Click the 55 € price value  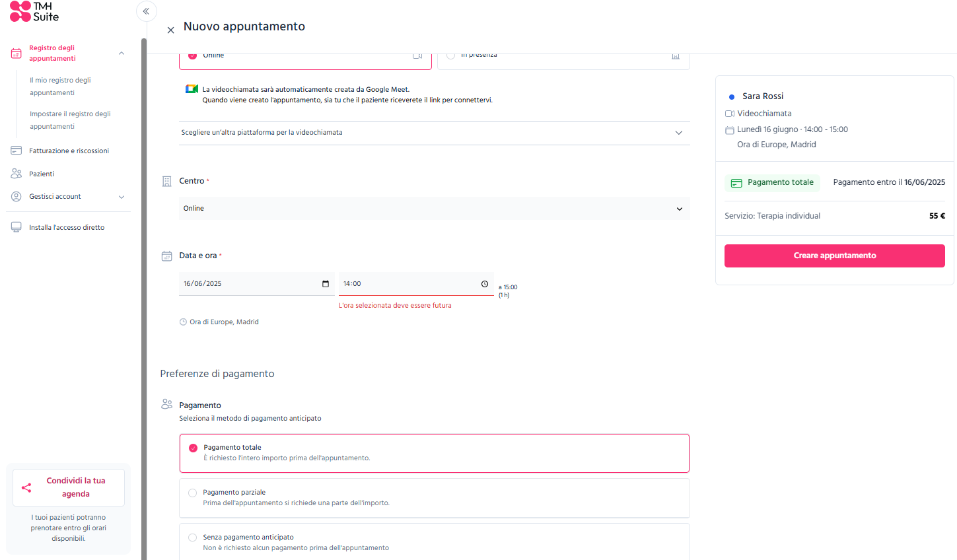click(x=937, y=216)
